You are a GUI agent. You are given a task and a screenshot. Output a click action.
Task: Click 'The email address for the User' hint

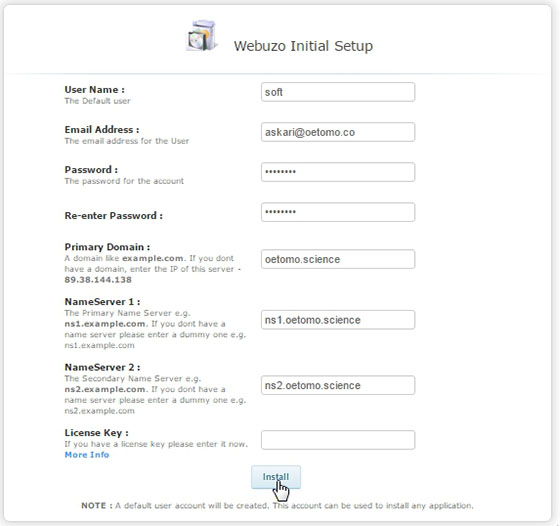127,141
